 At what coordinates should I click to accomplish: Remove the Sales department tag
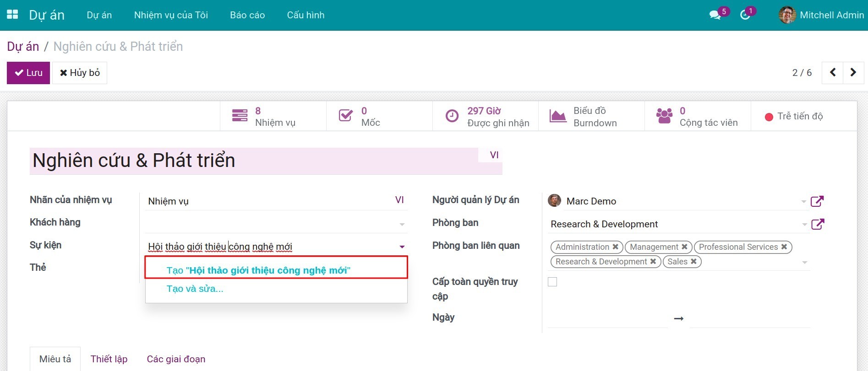694,262
